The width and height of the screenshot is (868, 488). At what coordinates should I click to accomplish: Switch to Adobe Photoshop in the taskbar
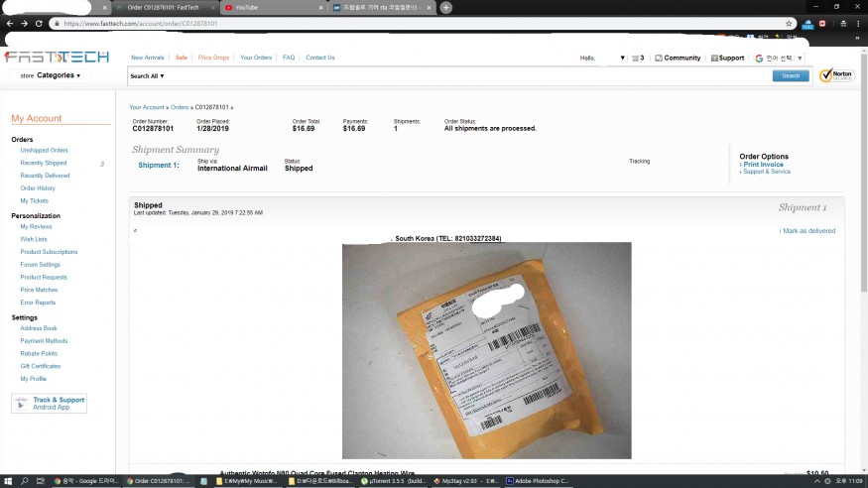tap(538, 481)
